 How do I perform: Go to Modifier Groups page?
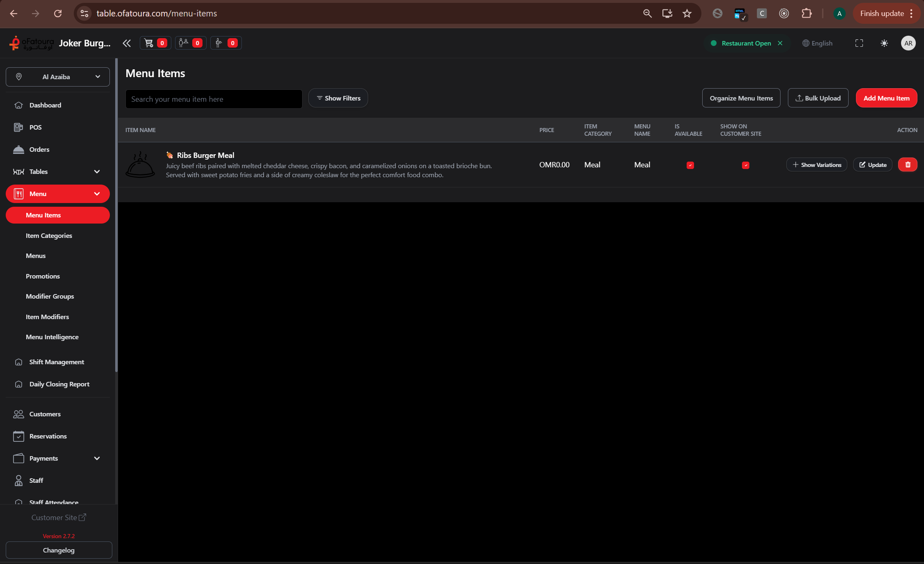[x=50, y=296]
